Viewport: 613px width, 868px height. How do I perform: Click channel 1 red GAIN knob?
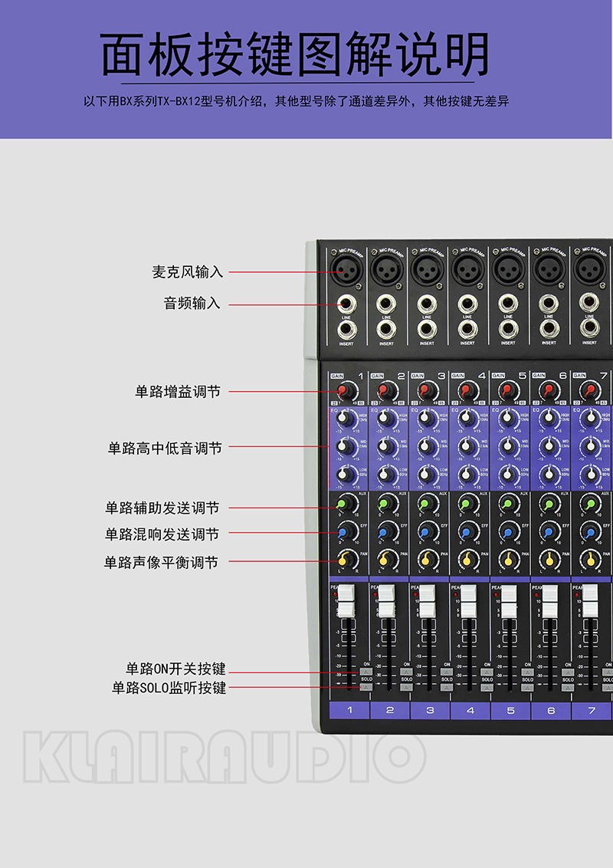pos(344,392)
